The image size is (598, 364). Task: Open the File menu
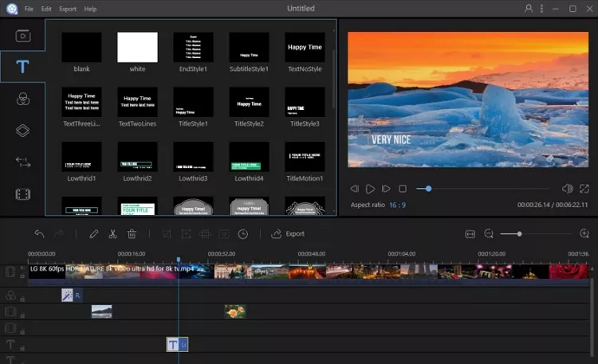coord(29,9)
